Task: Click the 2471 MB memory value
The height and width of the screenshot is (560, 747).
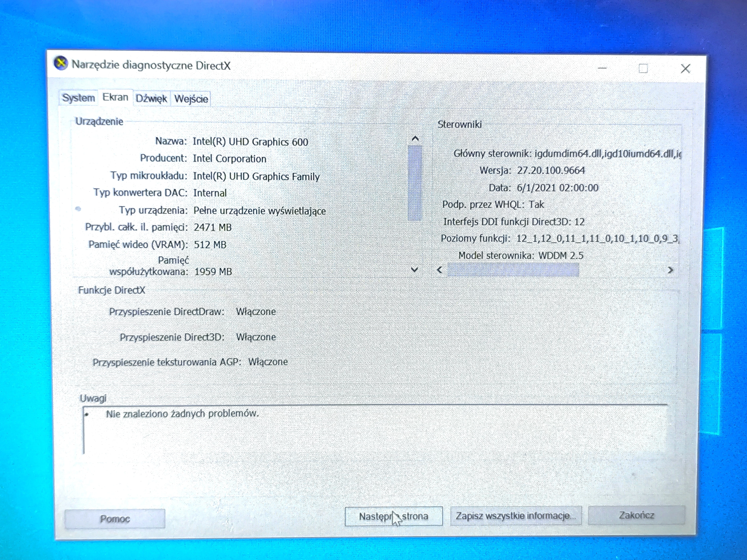Action: tap(212, 227)
